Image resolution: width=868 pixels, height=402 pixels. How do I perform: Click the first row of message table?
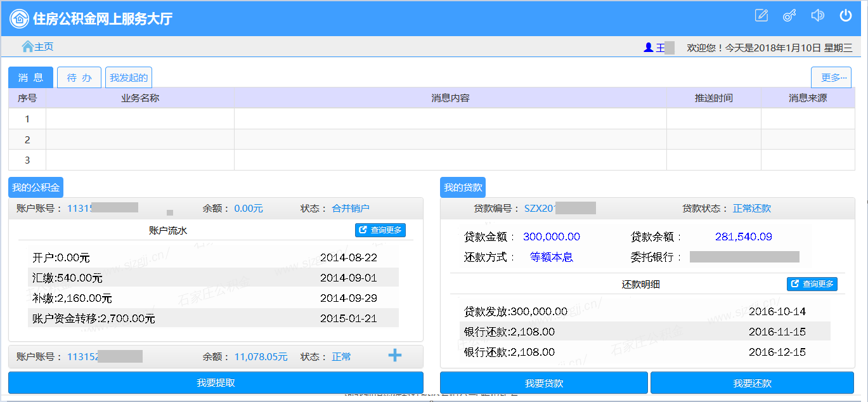(431, 119)
